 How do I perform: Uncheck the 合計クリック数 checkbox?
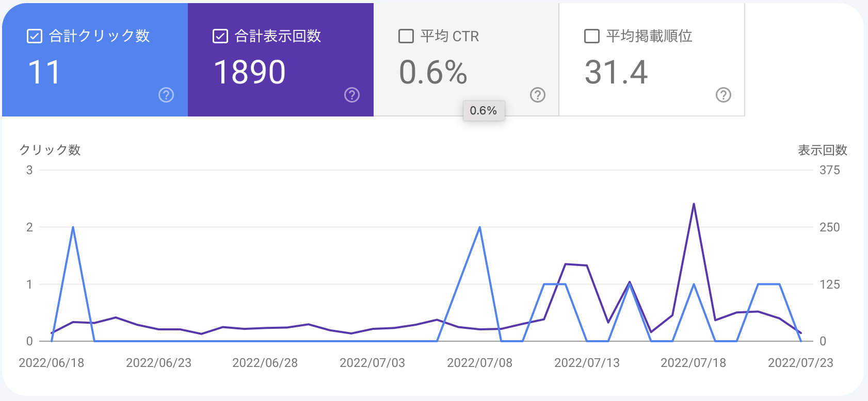coord(34,36)
